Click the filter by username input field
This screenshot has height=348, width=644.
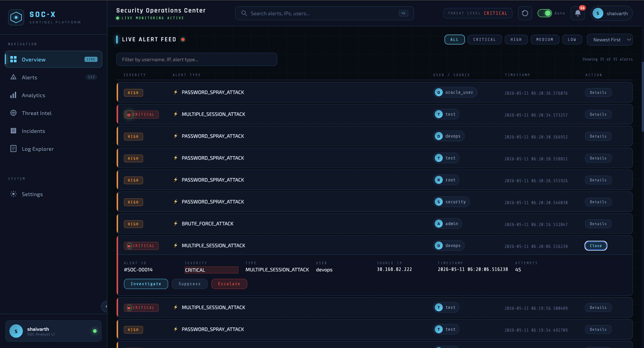coord(197,59)
